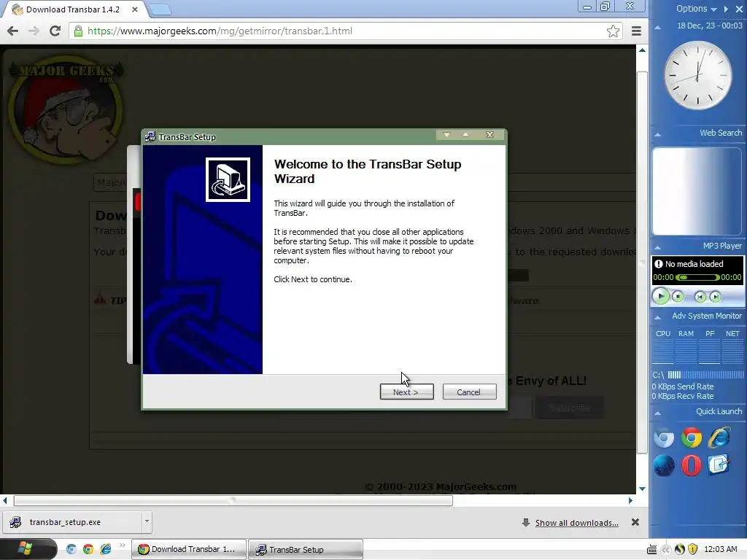The height and width of the screenshot is (560, 747).
Task: Collapse the Quick Launch panel
Action: coord(657,413)
